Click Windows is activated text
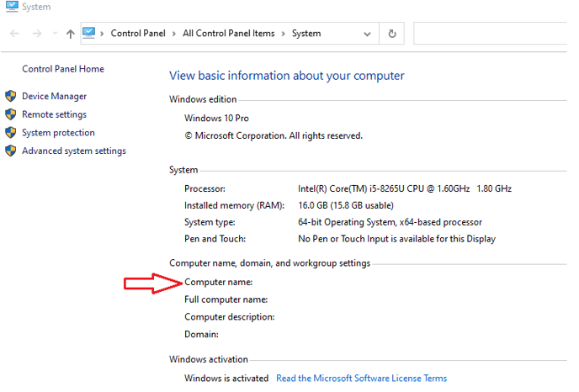Screen dimensions: 579x392 click(226, 379)
